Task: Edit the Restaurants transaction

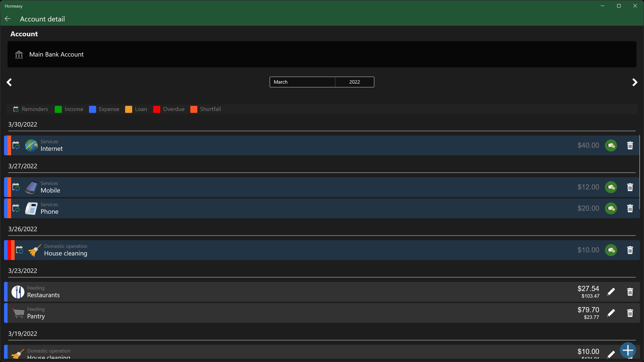Action: click(611, 292)
